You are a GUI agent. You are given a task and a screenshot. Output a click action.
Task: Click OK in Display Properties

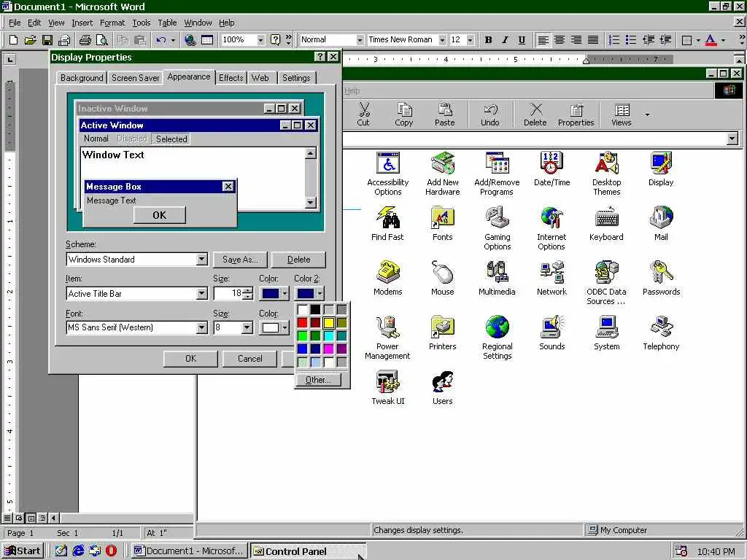coord(190,359)
